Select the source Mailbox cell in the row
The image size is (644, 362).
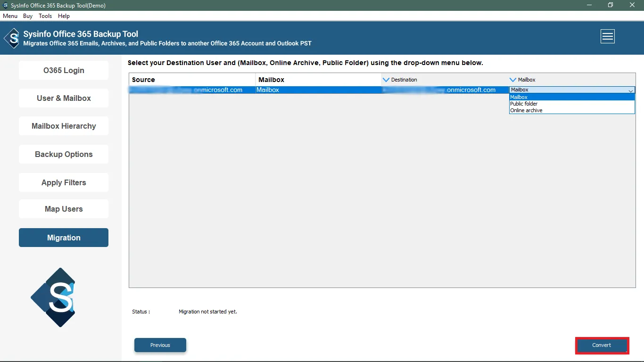319,90
